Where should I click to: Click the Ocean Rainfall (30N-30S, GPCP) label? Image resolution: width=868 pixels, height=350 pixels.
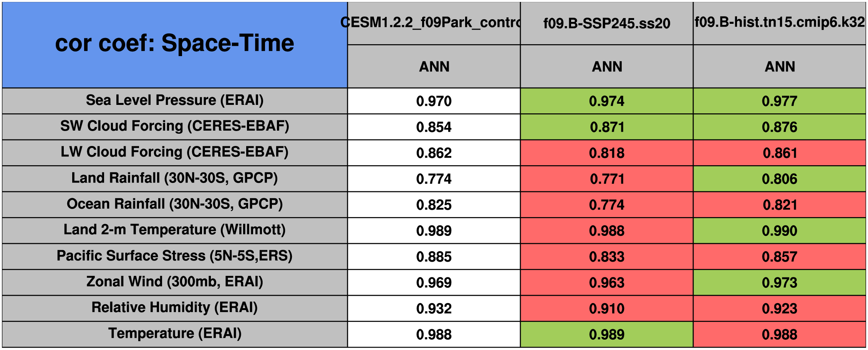click(175, 204)
